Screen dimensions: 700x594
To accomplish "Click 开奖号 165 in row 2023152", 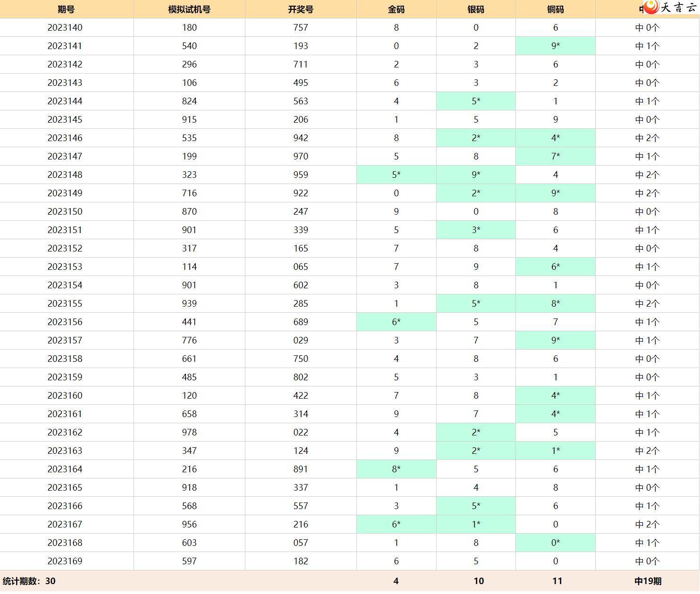I will click(301, 249).
